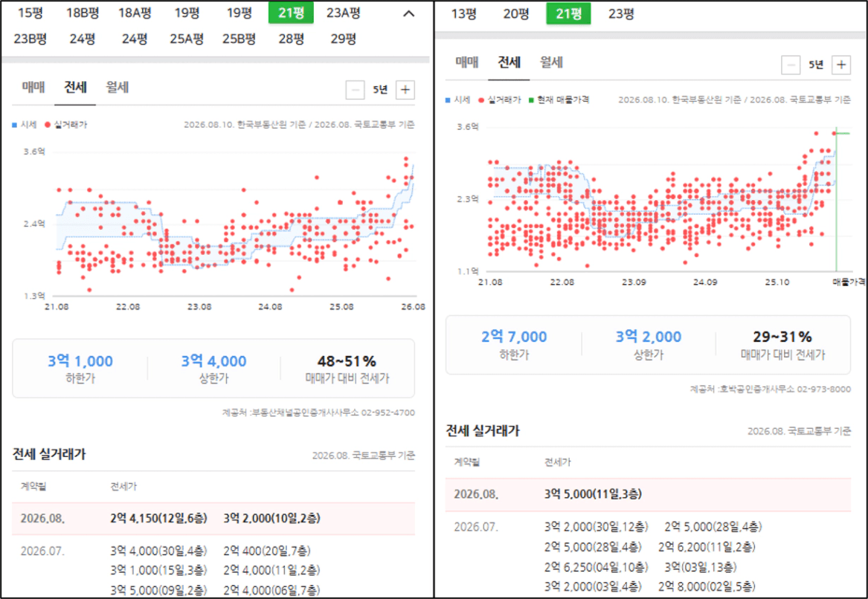Select the 15평 size option

pos(30,13)
